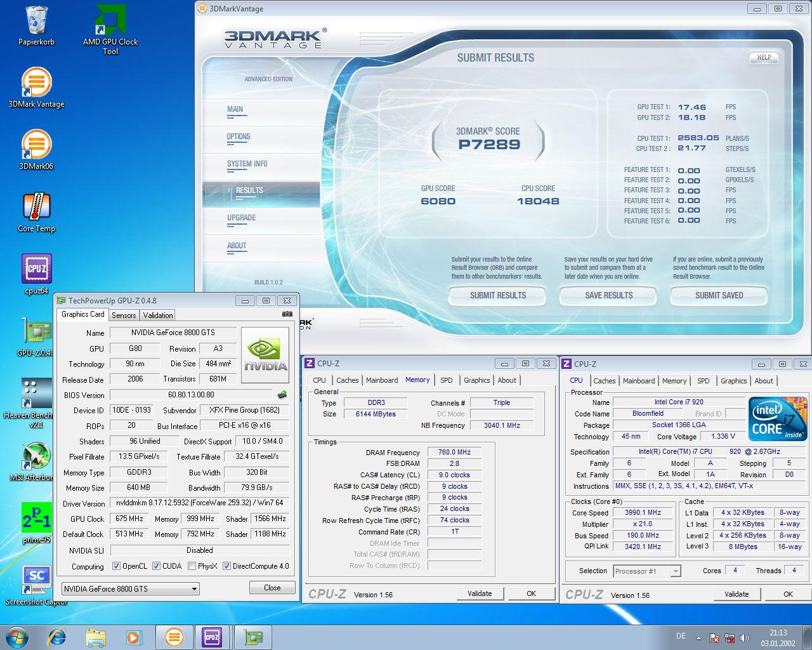
Task: Toggle DirectCompute 4.0 checkbox
Action: pos(226,566)
